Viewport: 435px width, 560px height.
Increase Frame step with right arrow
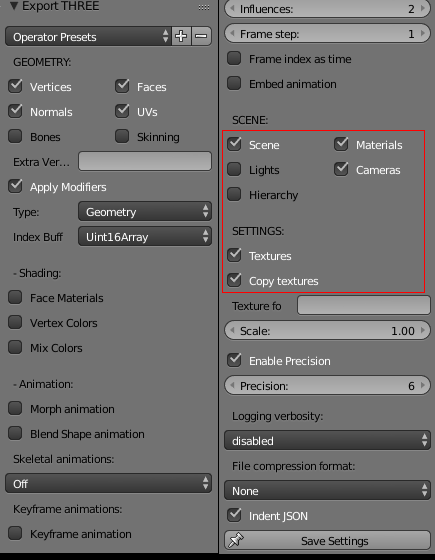pos(423,33)
